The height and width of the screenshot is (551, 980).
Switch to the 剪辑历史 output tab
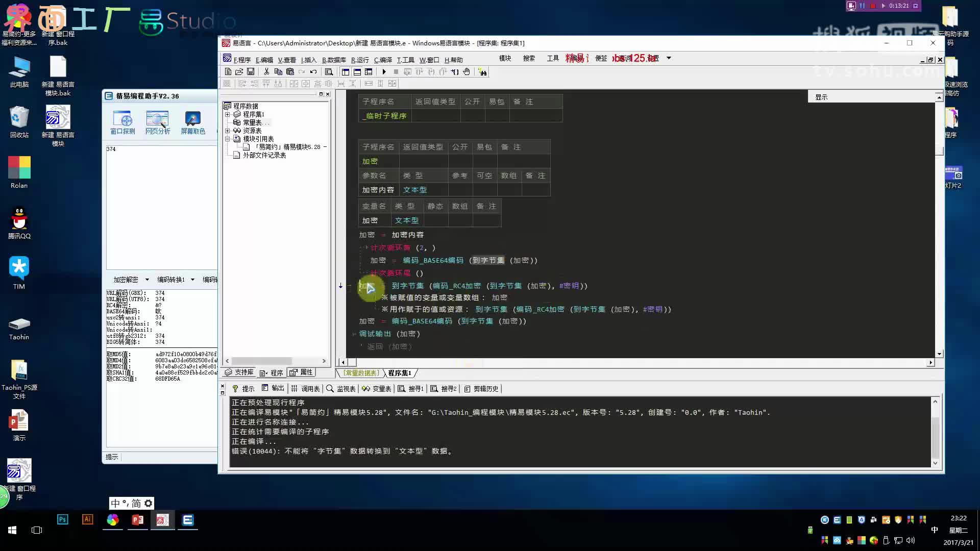click(x=481, y=389)
